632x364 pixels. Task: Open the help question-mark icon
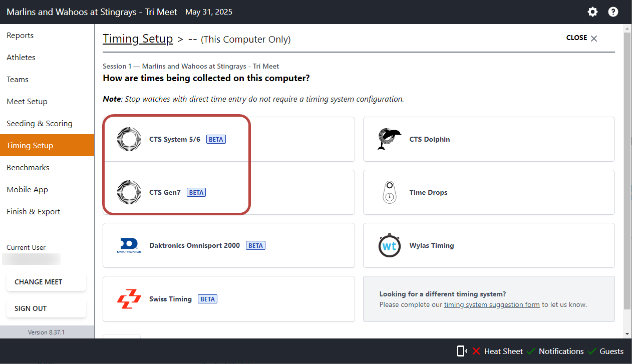pos(613,12)
